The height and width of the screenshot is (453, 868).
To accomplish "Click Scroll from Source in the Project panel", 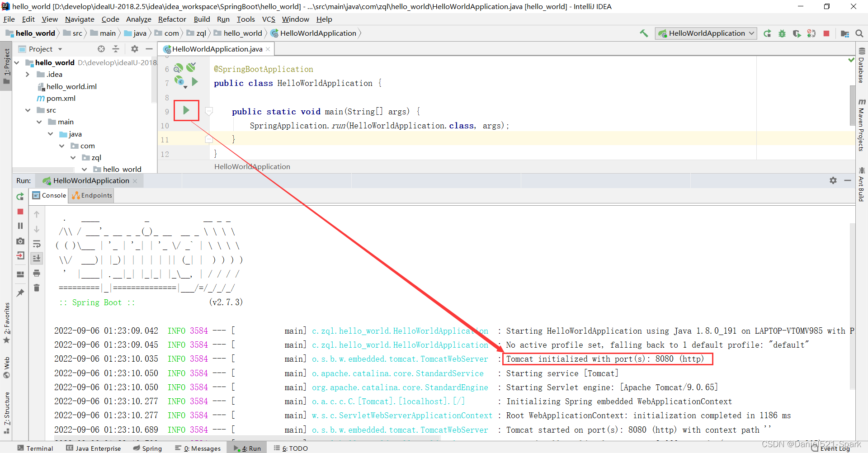I will [x=101, y=49].
